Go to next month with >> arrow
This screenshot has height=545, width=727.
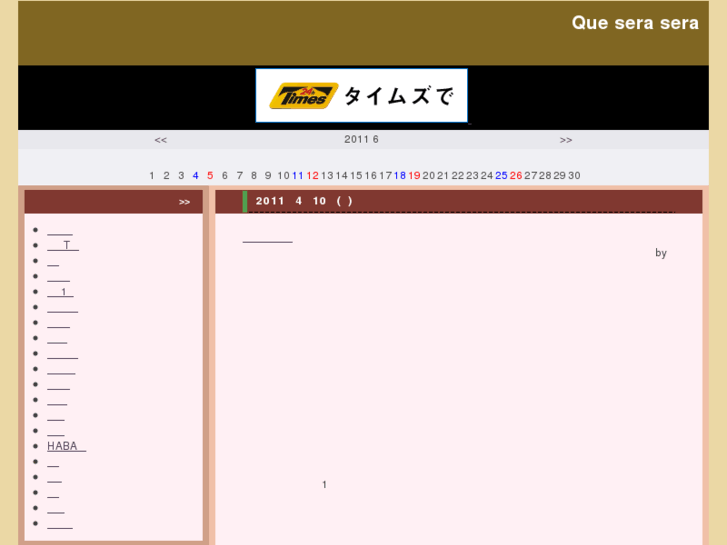[x=566, y=140]
